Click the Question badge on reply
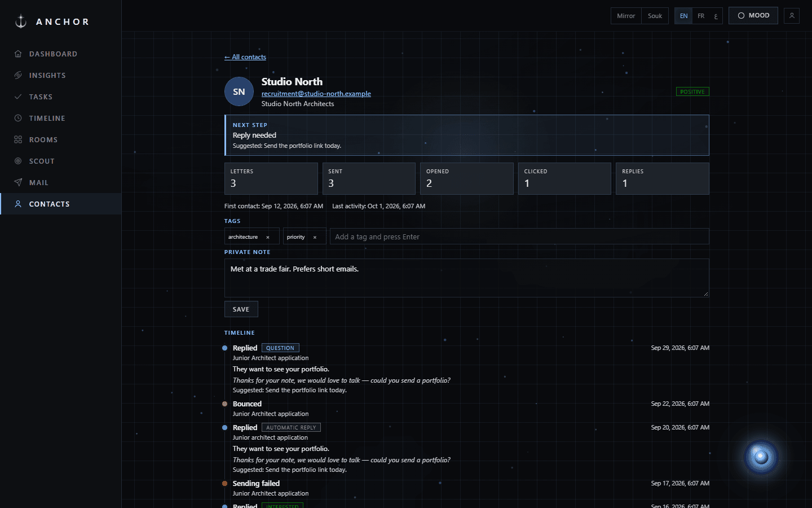The image size is (812, 508). pos(280,348)
